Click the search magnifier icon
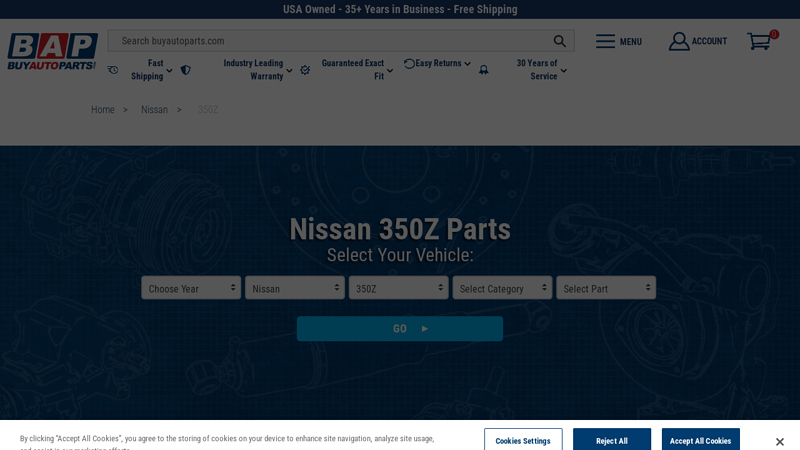The height and width of the screenshot is (450, 800). tap(559, 41)
